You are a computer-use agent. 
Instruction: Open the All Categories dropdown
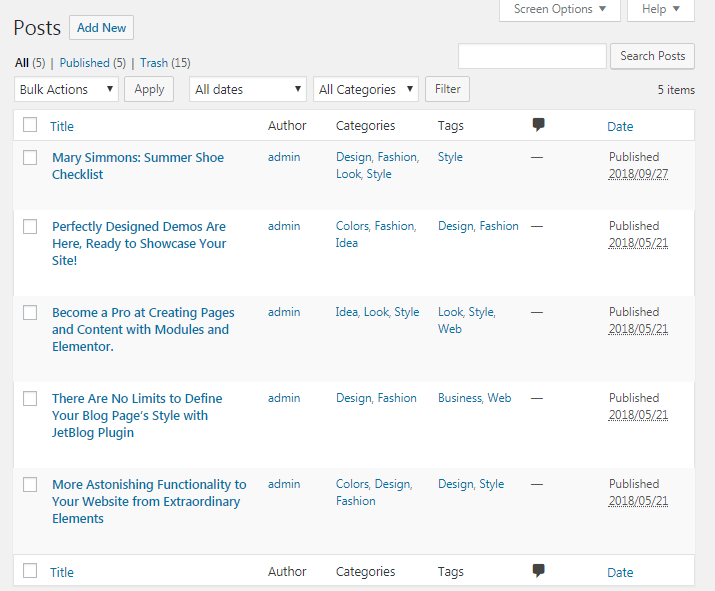pyautogui.click(x=366, y=89)
